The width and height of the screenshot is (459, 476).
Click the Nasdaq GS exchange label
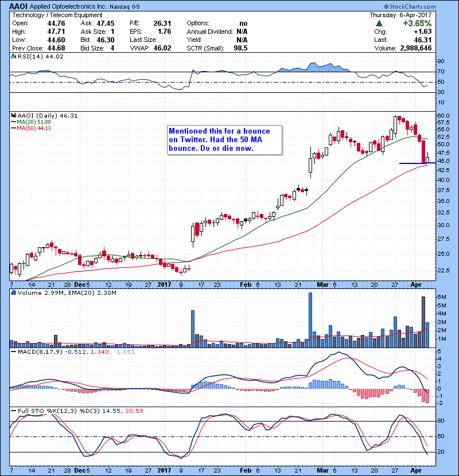[125, 7]
